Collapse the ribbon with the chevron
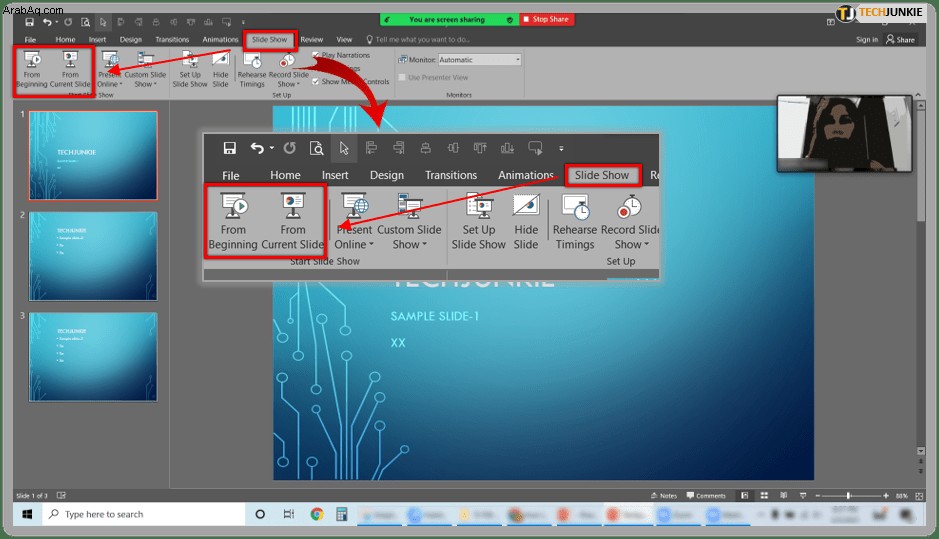939x539 pixels. click(918, 95)
